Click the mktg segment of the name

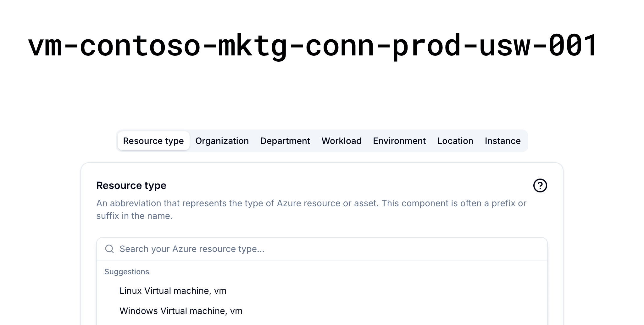tap(263, 46)
